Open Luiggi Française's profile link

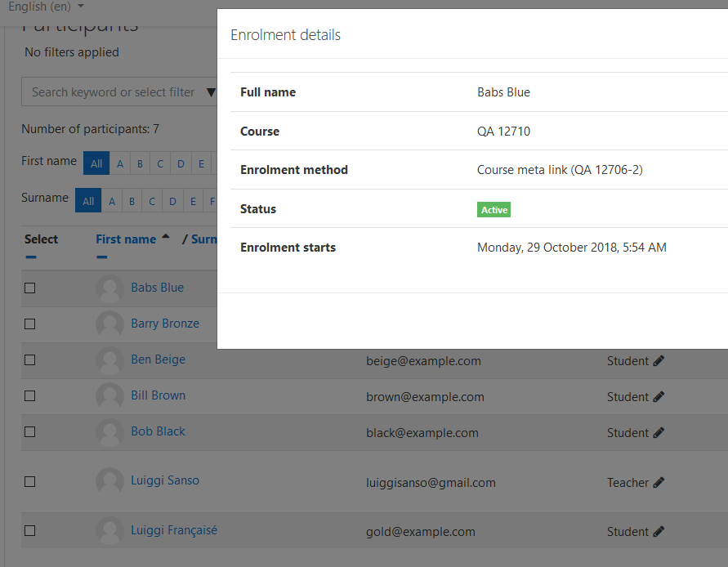click(174, 530)
